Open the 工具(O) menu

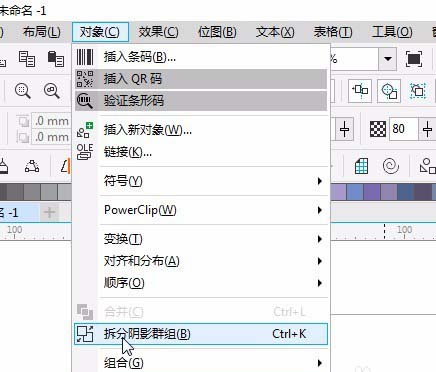[392, 32]
